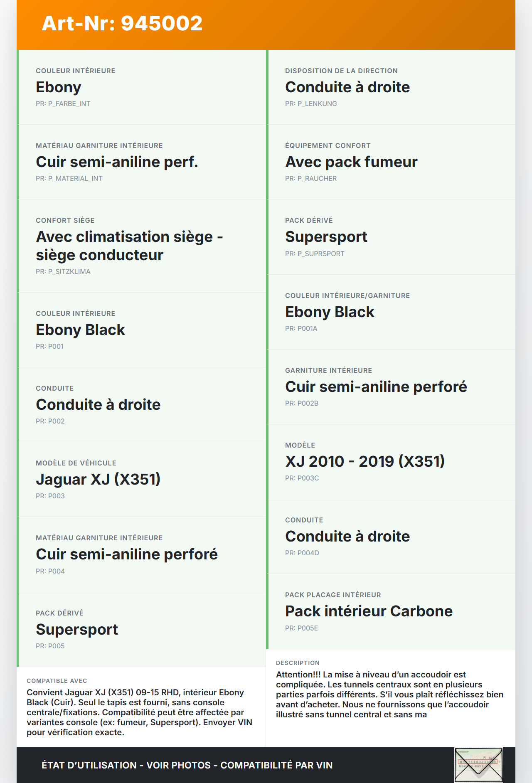Select the Supersport card labeled PR: P005

(141, 629)
